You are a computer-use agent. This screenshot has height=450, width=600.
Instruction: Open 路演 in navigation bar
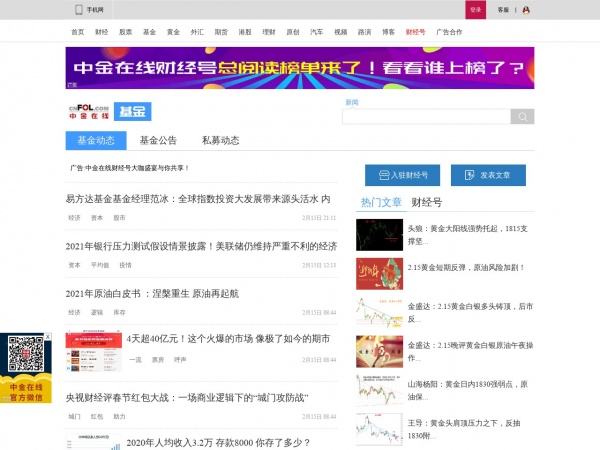(x=365, y=32)
